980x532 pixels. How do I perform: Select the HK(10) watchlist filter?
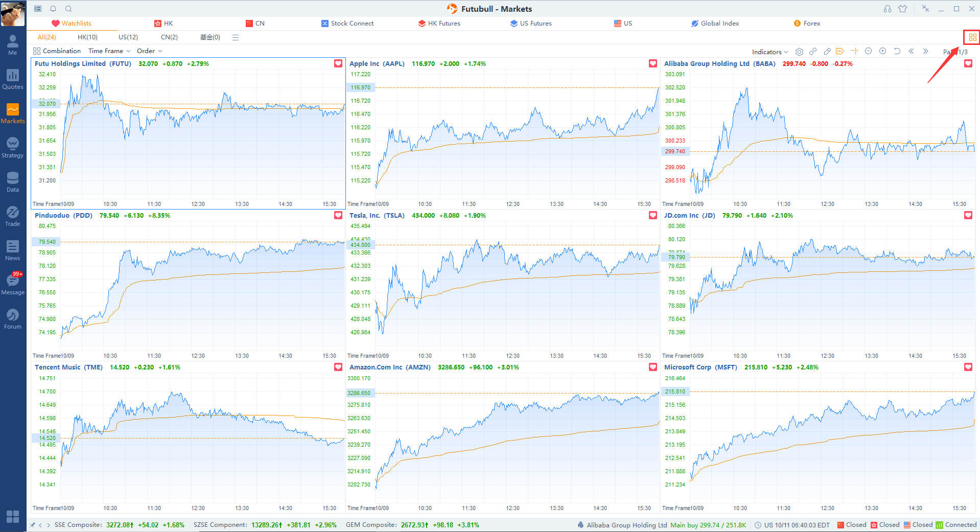[x=87, y=37]
